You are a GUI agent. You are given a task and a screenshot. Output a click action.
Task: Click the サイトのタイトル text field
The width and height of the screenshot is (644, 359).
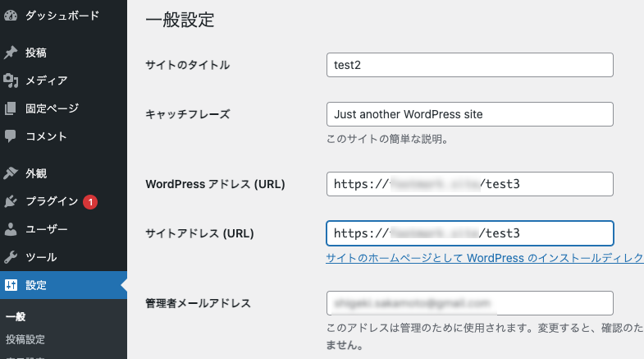click(469, 65)
